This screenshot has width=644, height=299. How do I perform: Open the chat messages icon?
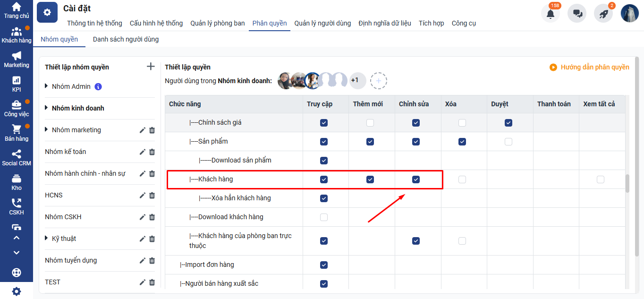pyautogui.click(x=577, y=14)
